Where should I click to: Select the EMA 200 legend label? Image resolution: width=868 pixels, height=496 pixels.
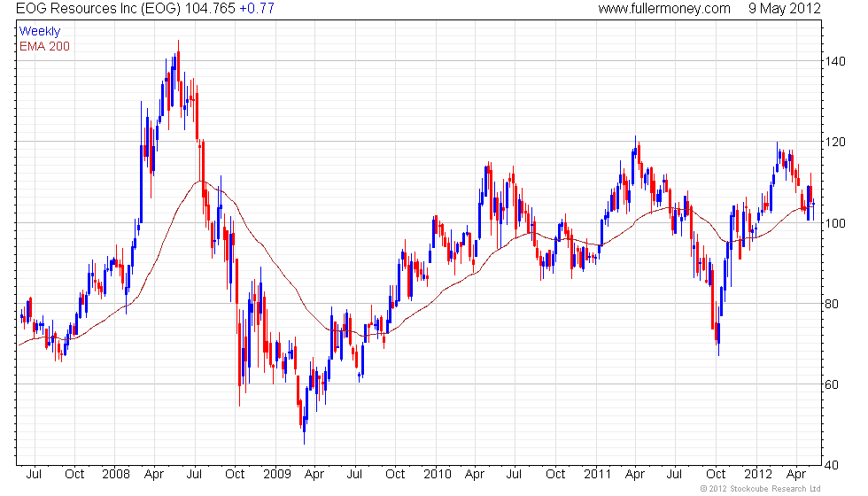44,46
